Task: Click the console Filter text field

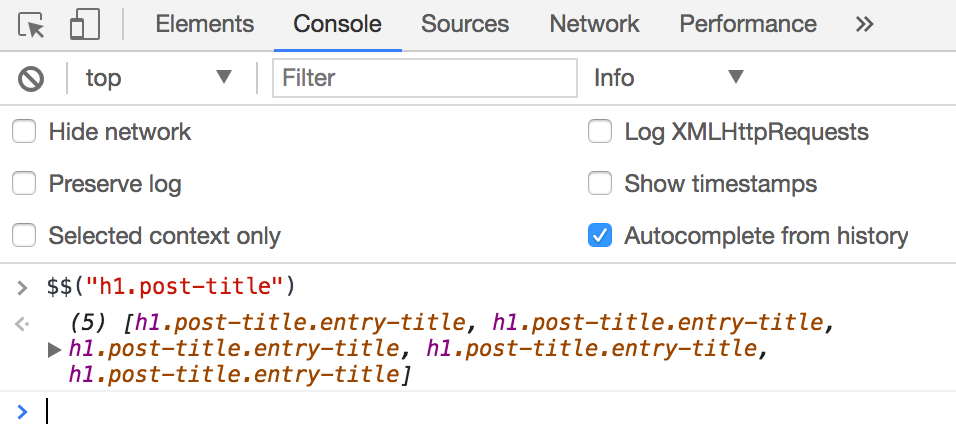Action: pos(424,78)
